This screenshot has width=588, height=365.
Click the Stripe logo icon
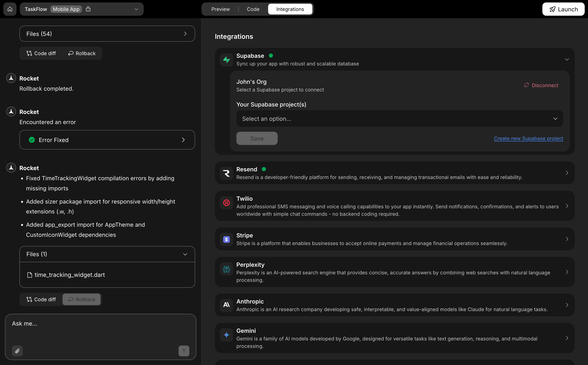click(226, 239)
